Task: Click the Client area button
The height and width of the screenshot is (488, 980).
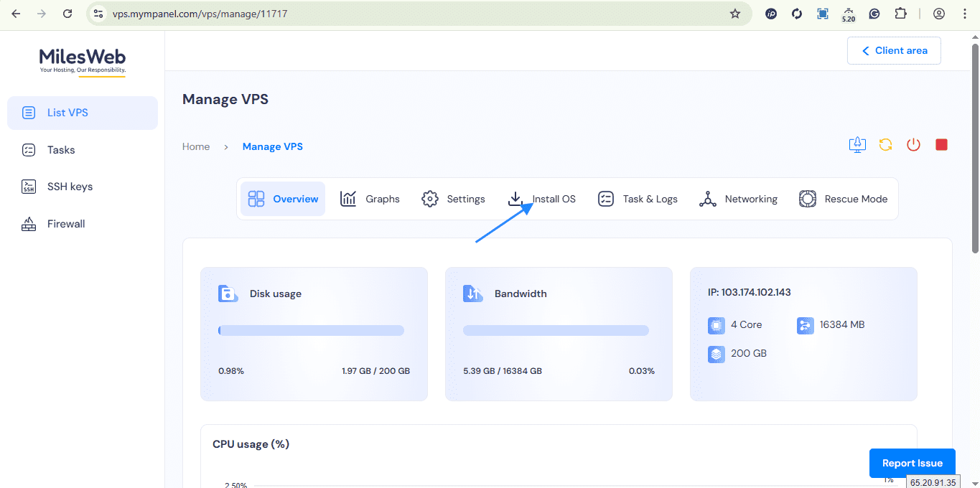Action: tap(894, 51)
